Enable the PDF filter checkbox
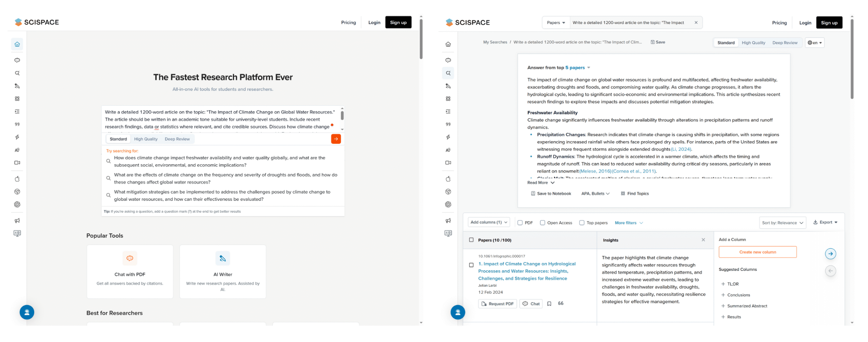This screenshot has height=342, width=868. point(519,223)
